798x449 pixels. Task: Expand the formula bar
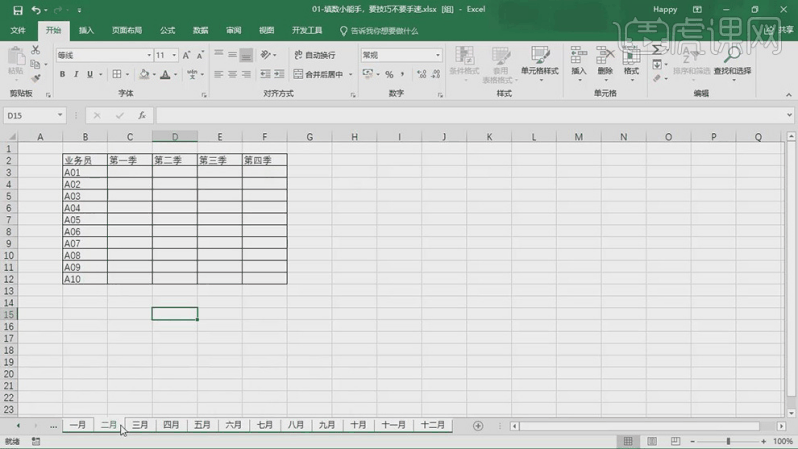(x=789, y=115)
